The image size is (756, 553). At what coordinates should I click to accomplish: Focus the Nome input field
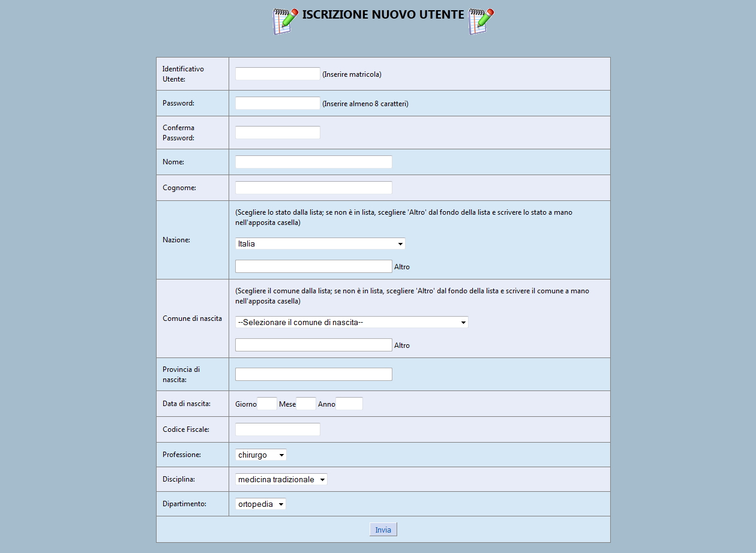(x=313, y=162)
